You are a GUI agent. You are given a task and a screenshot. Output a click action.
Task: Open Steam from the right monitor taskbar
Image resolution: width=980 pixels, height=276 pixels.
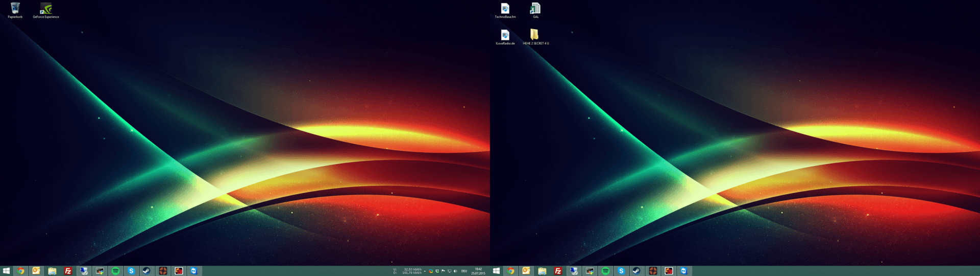click(x=636, y=271)
